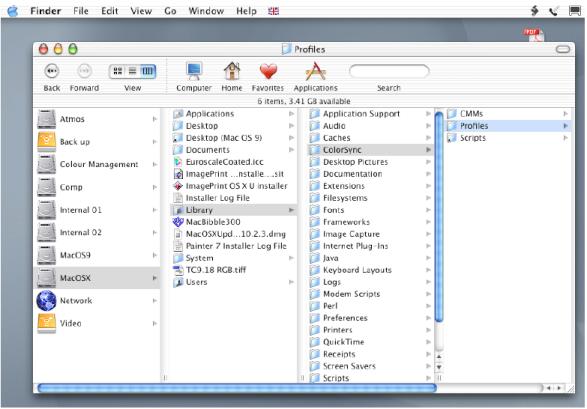Viewport: 587px width, 409px height.
Task: Select the Video drive icon
Action: pos(46,323)
